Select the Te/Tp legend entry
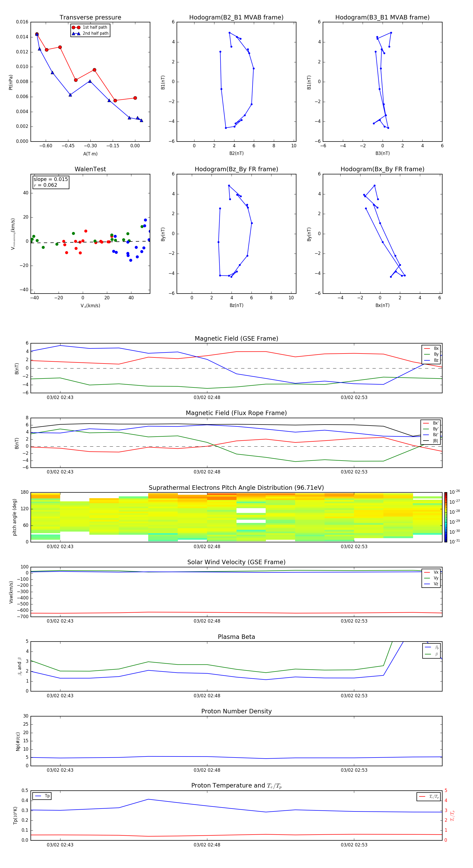473x868 pixels. click(x=429, y=796)
